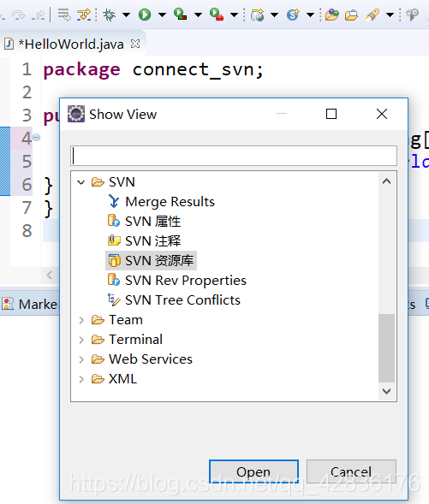Click the tree list scroll up arrow
429x504 pixels.
coord(386,181)
